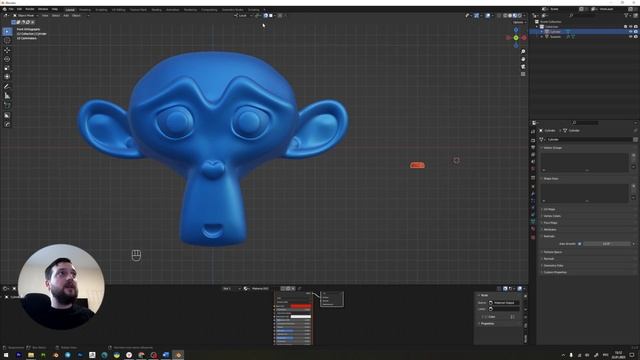Switch to the Geometry Nodes workspace tab
Screen dimensions: 640x360
click(x=232, y=9)
